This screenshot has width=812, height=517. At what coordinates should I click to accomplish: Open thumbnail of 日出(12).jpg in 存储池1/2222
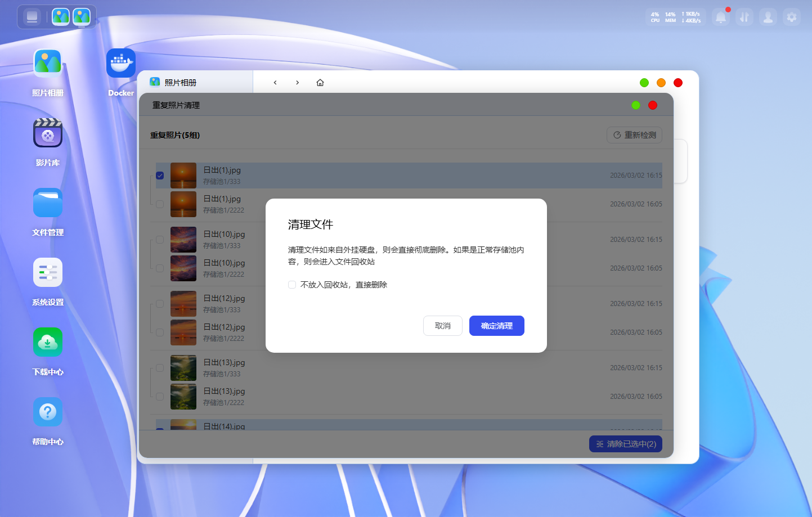pos(183,332)
